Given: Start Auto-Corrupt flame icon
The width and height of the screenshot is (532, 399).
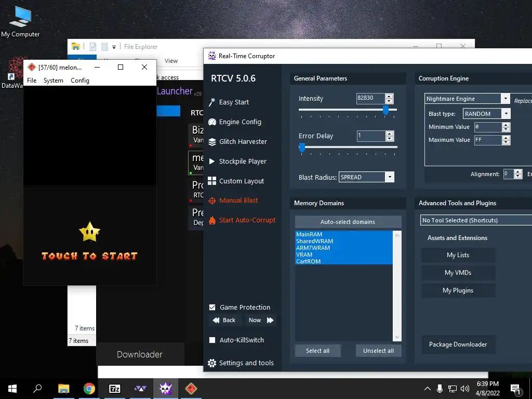Looking at the screenshot, I should click(212, 220).
